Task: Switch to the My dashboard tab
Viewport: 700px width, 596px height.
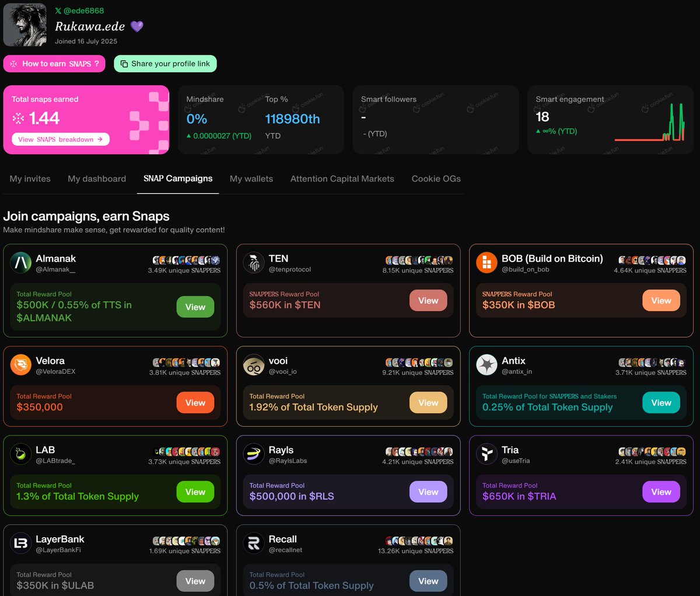Action: click(97, 179)
